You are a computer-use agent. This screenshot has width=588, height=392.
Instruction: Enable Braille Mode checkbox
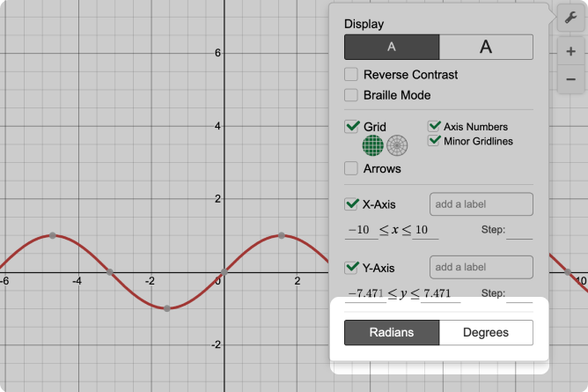[x=351, y=95]
